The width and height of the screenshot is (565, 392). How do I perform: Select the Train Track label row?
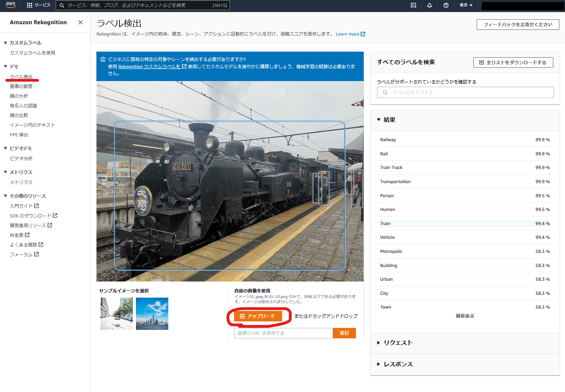click(x=465, y=167)
